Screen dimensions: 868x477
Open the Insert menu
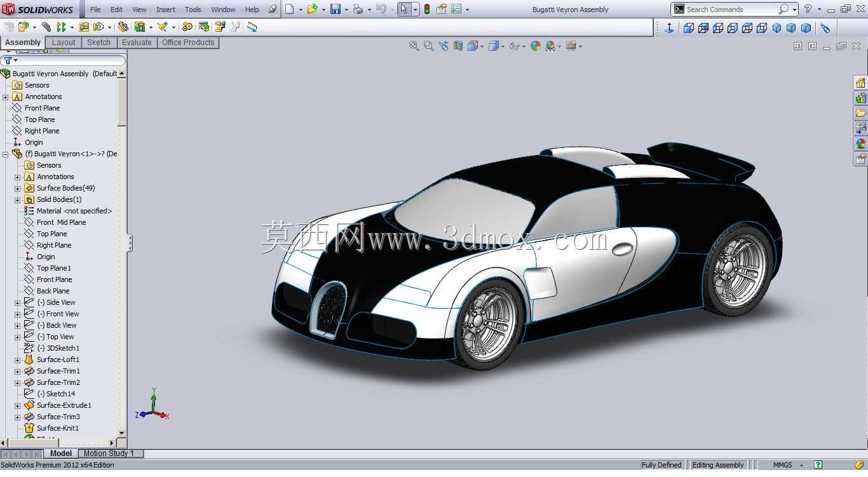166,10
